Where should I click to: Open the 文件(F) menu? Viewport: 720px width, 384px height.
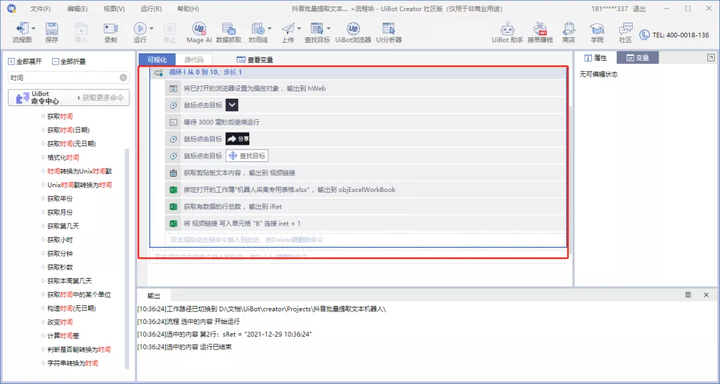coord(40,9)
